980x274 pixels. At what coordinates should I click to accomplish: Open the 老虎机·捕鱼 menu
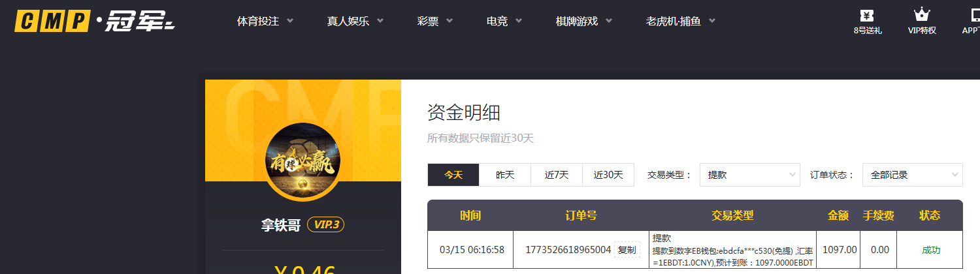[673, 21]
